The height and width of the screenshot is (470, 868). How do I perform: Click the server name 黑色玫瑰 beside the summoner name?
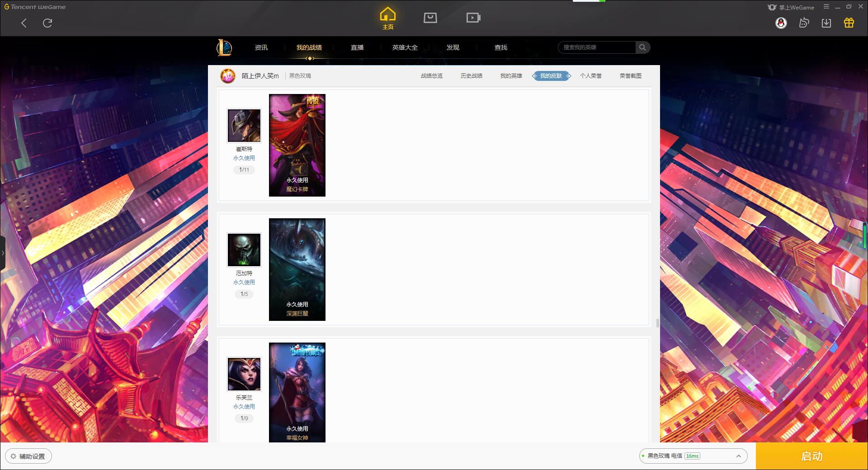coord(300,76)
